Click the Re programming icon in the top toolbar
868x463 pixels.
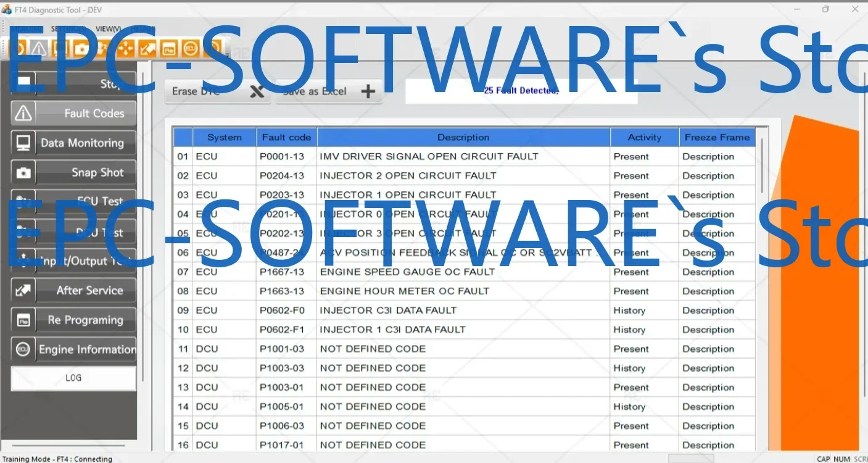pyautogui.click(x=169, y=48)
